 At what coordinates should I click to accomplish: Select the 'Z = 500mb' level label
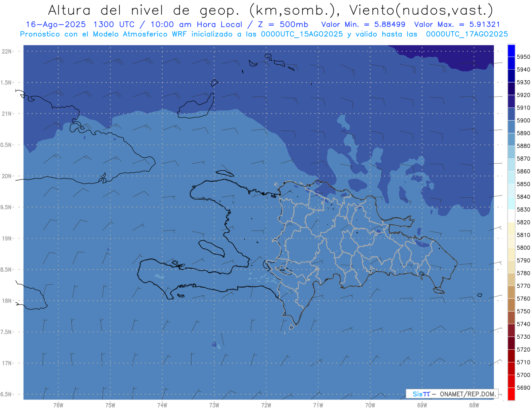coord(281,25)
